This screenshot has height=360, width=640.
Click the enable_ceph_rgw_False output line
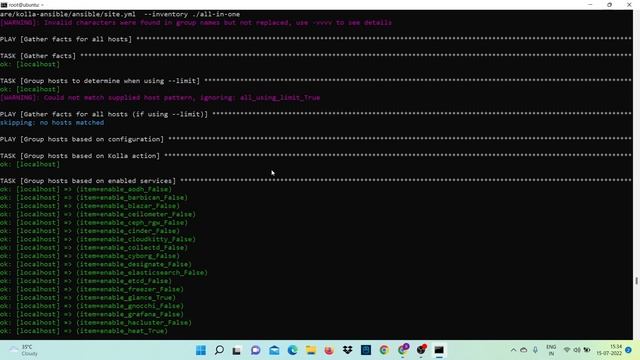click(94, 222)
